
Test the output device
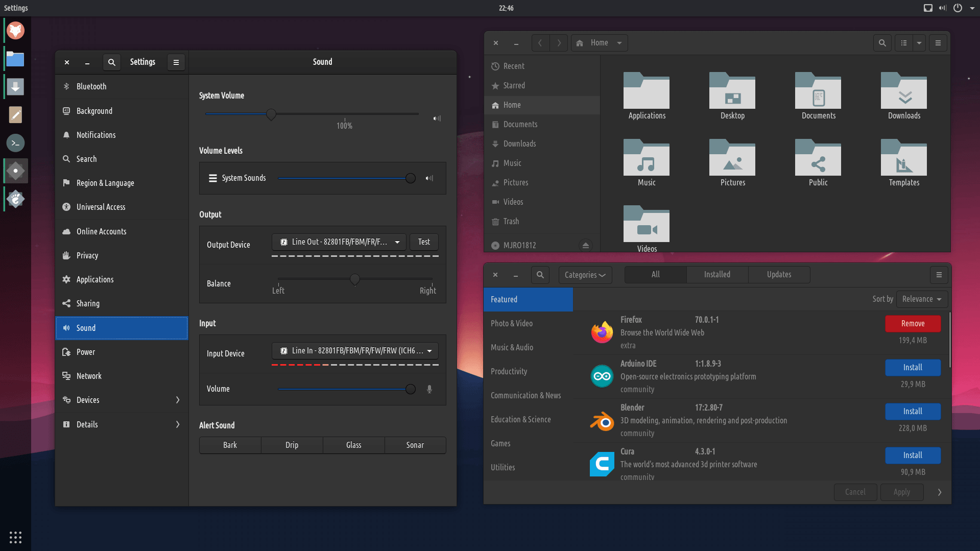point(424,242)
